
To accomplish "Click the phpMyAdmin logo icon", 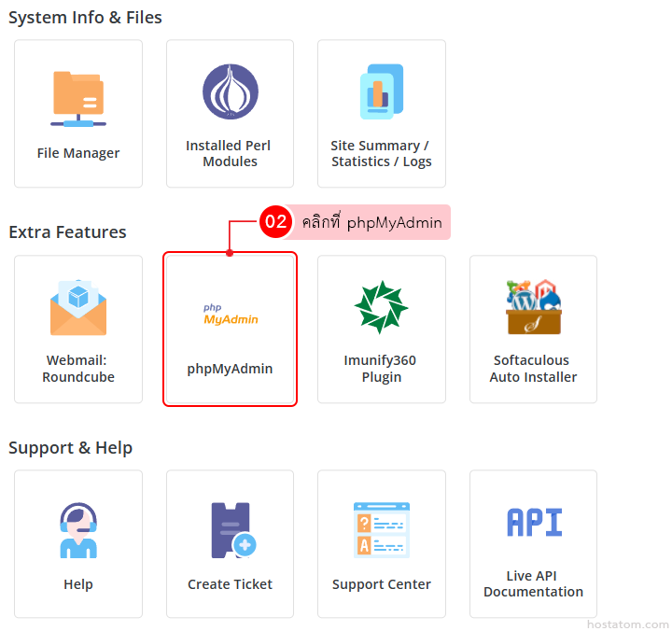I will pyautogui.click(x=230, y=315).
